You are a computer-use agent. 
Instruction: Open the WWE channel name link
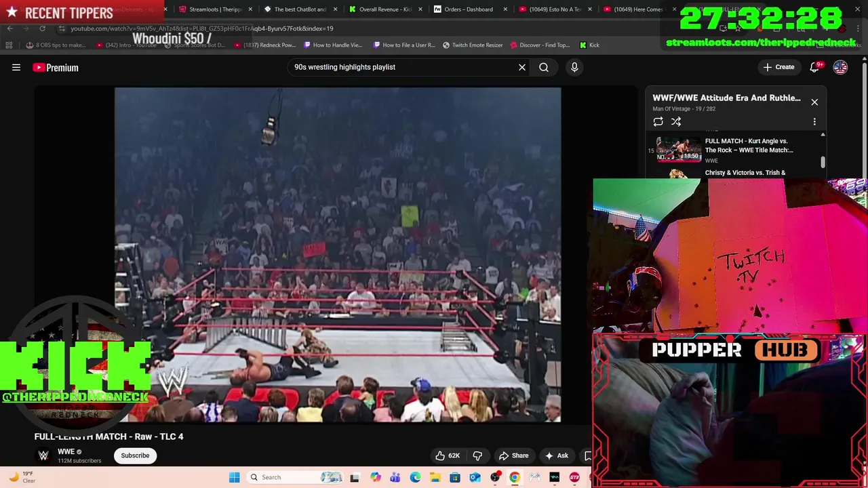point(66,451)
